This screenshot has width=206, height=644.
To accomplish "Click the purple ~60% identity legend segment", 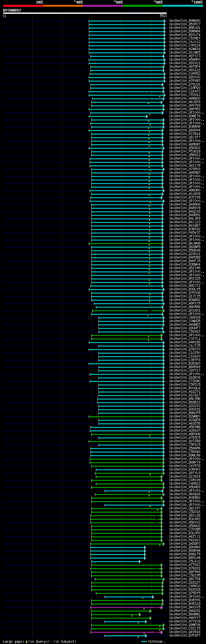I will tap(103, 6).
